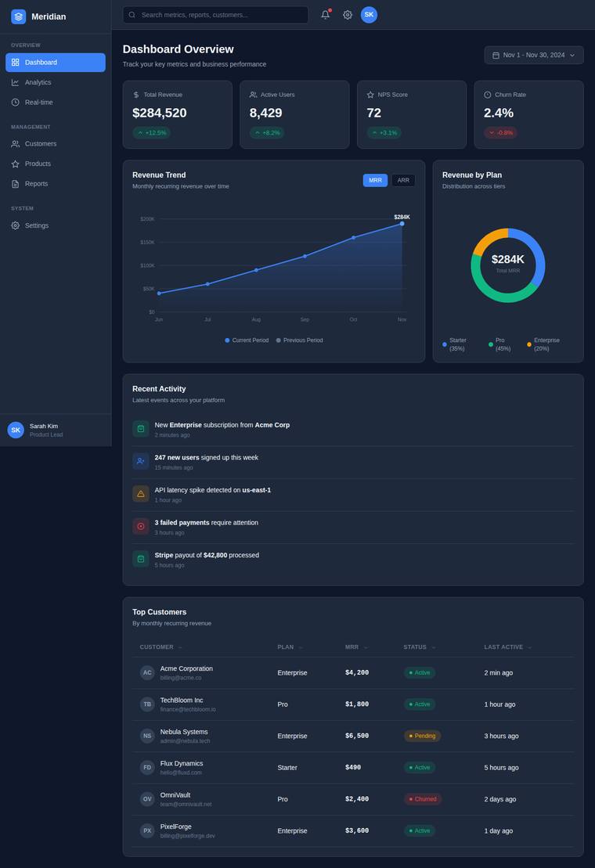Image resolution: width=595 pixels, height=868 pixels.
Task: Click the Reports document icon in sidebar
Action: coord(16,184)
